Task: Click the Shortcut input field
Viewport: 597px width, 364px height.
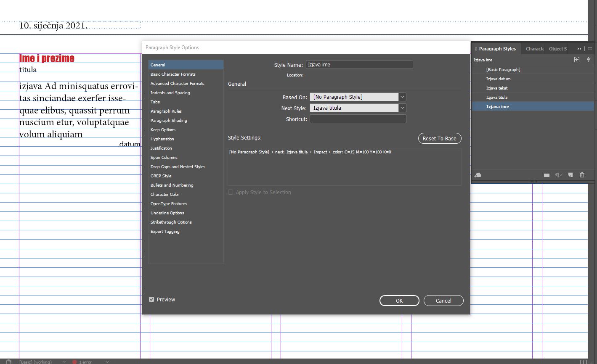Action: click(x=358, y=119)
